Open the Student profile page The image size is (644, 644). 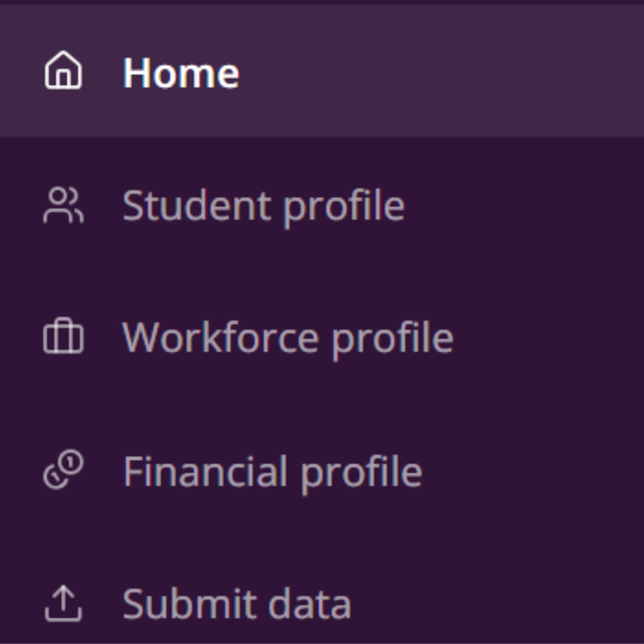click(x=322, y=205)
